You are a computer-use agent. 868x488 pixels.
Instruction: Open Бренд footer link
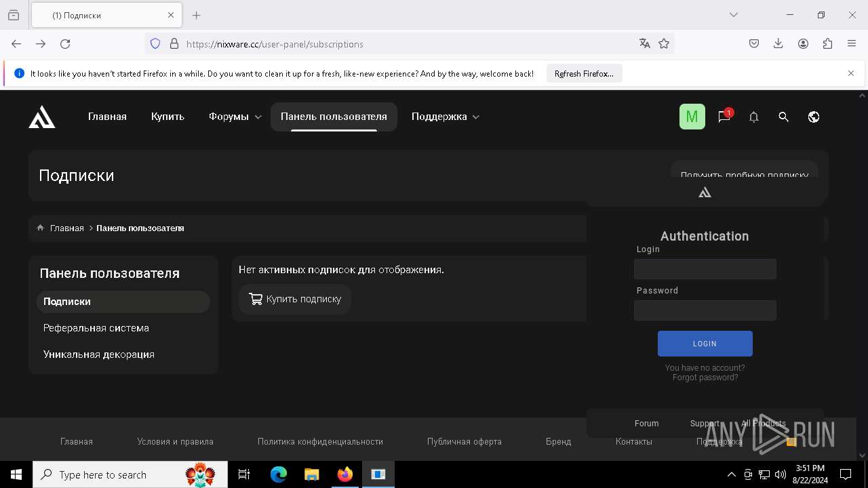[558, 441]
